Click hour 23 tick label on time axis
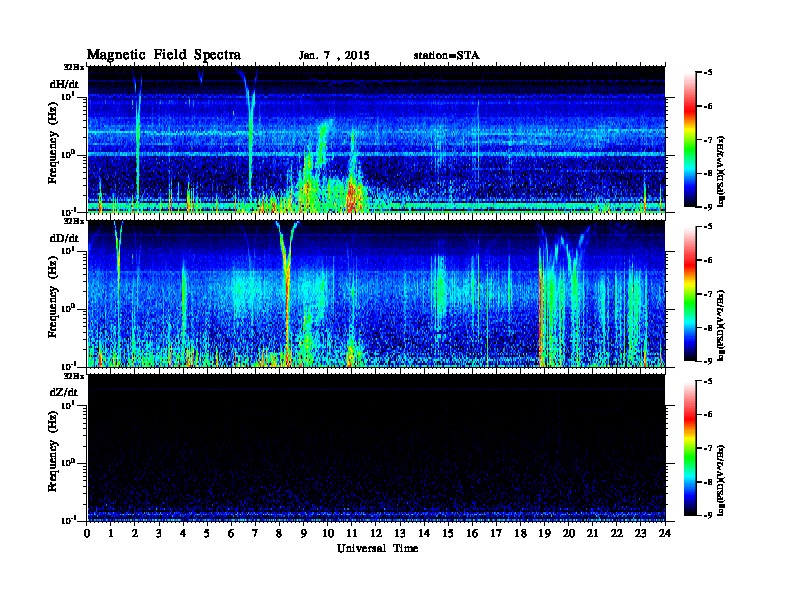Viewport: 792px width, 612px height. pos(640,533)
